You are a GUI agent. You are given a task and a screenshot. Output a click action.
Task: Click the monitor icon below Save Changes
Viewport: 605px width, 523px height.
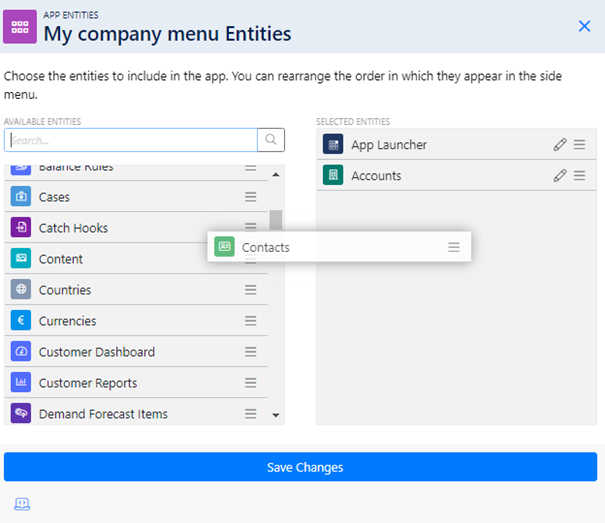pos(22,504)
